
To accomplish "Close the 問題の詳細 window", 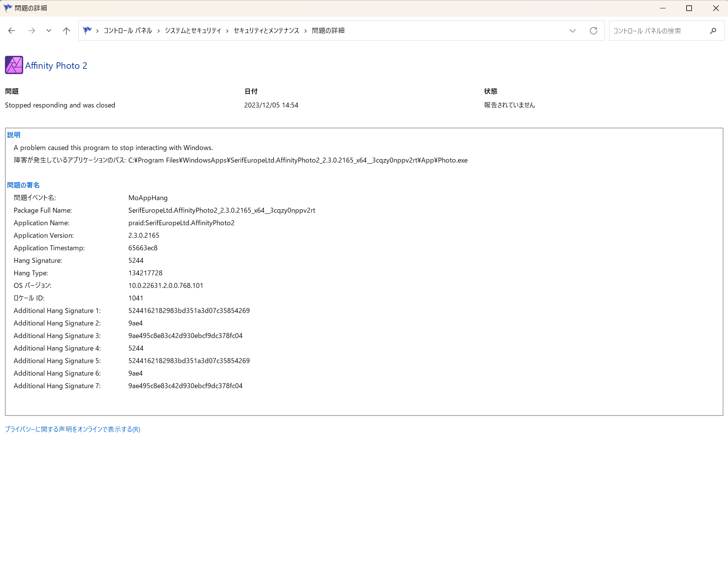I will [x=715, y=8].
